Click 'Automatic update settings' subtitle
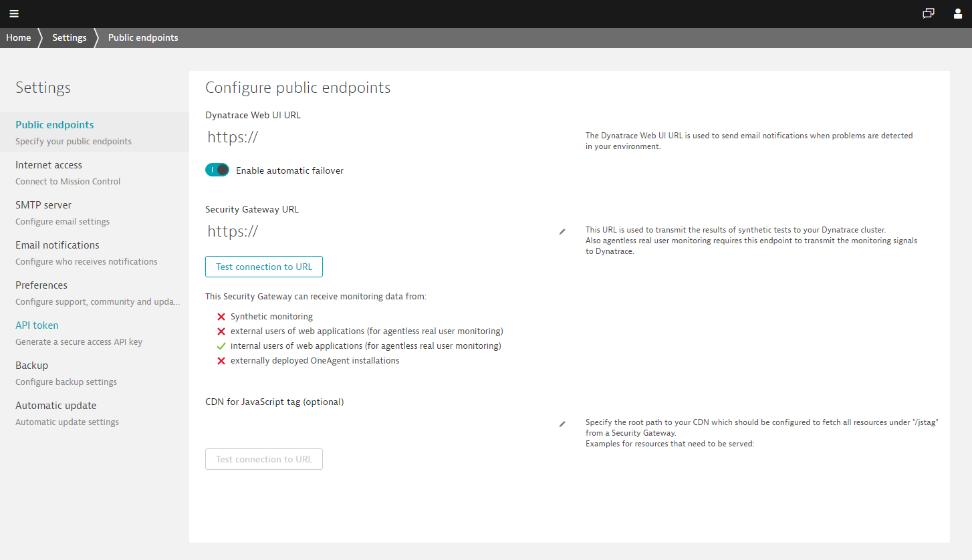 pyautogui.click(x=68, y=422)
